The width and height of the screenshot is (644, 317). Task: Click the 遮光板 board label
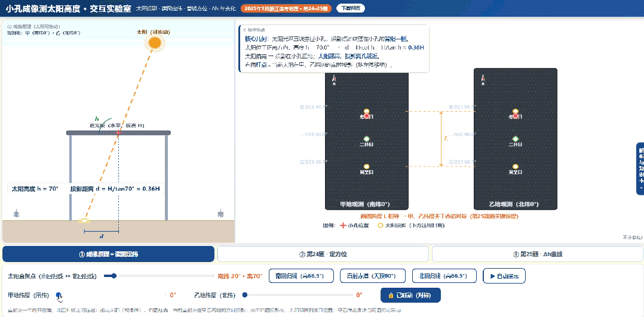(117, 125)
